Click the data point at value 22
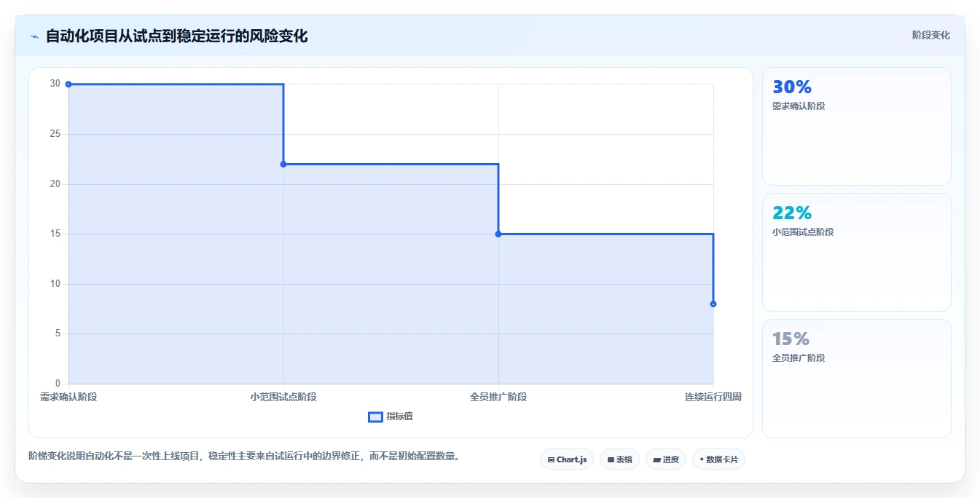Viewport: 980px width, 498px height. click(283, 164)
